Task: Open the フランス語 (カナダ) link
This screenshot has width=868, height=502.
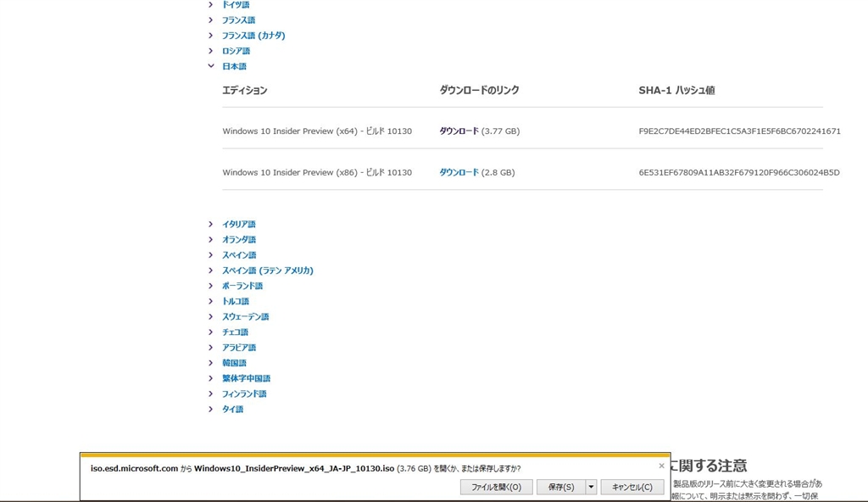Action: pos(253,36)
